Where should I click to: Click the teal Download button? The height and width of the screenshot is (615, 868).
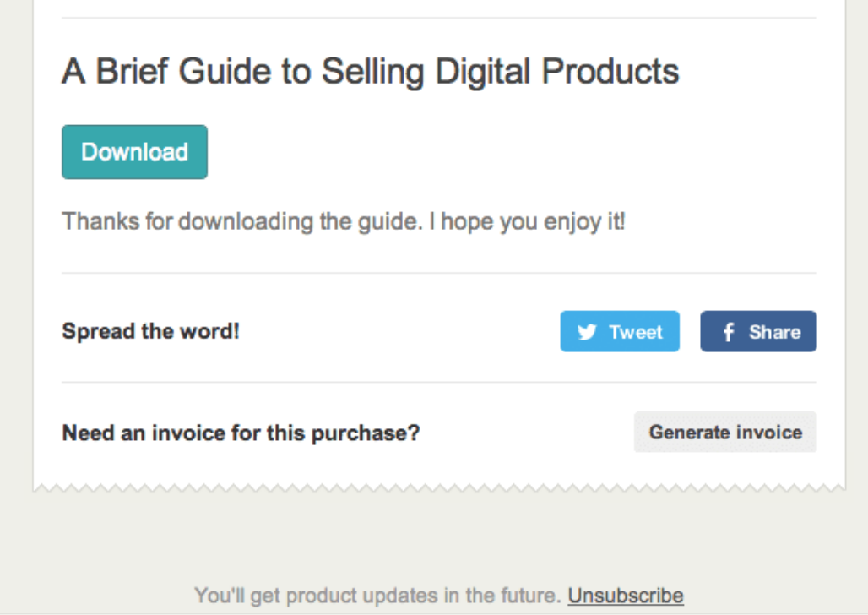pos(134,152)
